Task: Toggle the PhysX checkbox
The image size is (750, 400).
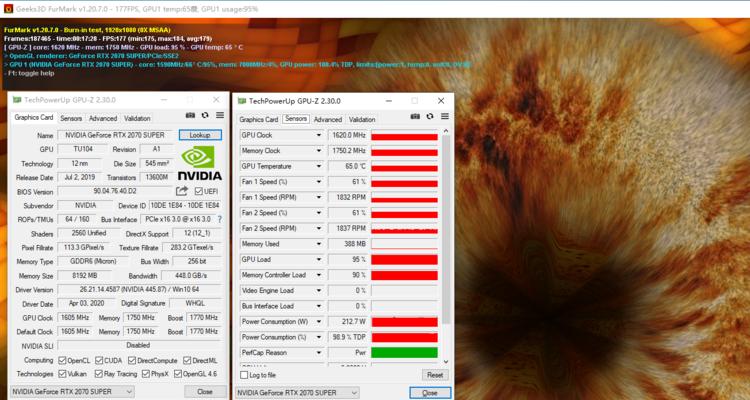Action: [x=146, y=374]
